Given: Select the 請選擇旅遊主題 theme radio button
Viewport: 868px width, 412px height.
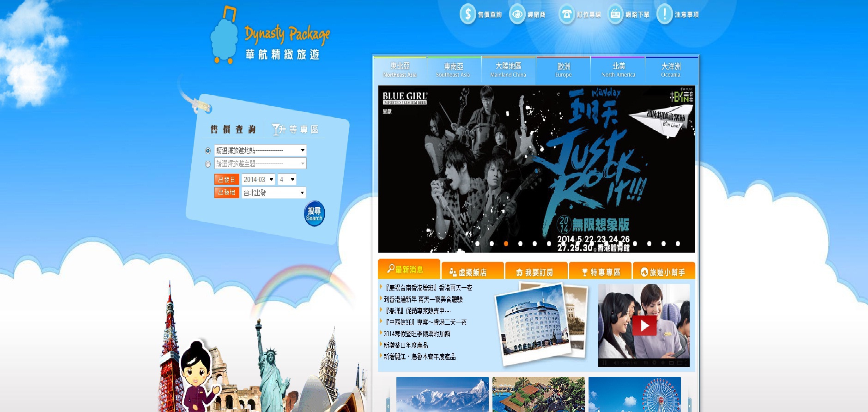Looking at the screenshot, I should point(208,164).
